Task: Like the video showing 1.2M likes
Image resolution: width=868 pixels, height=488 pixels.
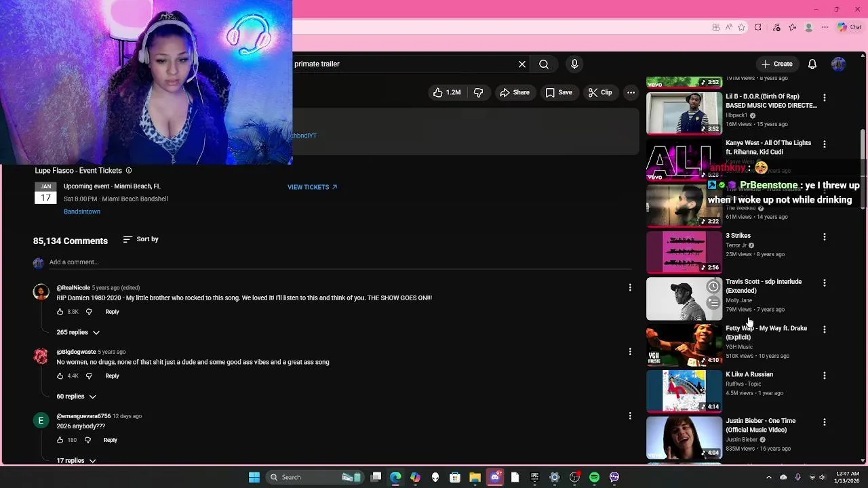Action: (447, 92)
